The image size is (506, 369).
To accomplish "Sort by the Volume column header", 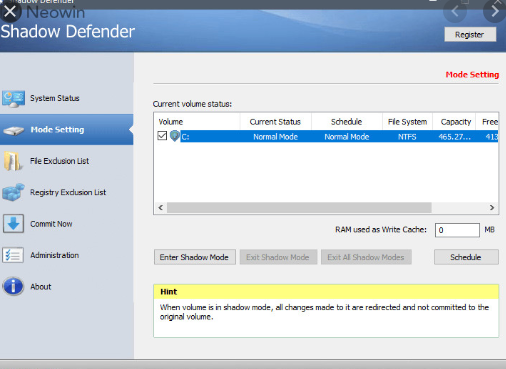I will point(197,122).
